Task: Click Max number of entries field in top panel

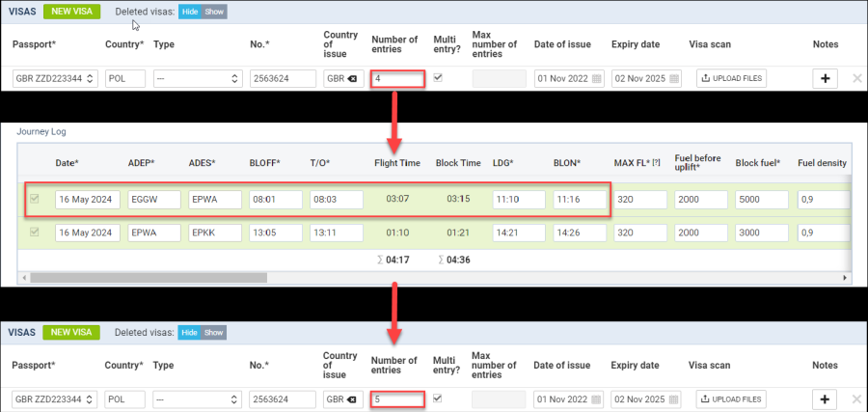Action: (499, 78)
